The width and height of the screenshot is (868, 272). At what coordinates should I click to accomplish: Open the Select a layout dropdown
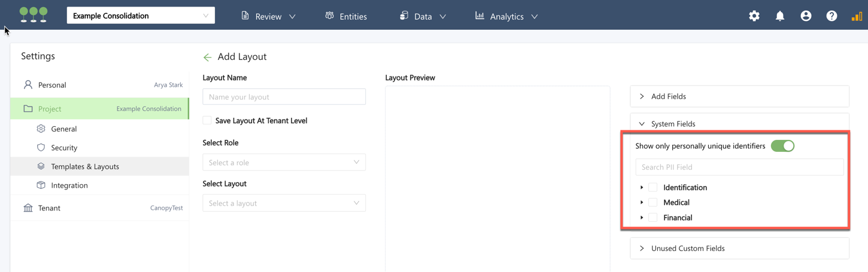tap(284, 203)
